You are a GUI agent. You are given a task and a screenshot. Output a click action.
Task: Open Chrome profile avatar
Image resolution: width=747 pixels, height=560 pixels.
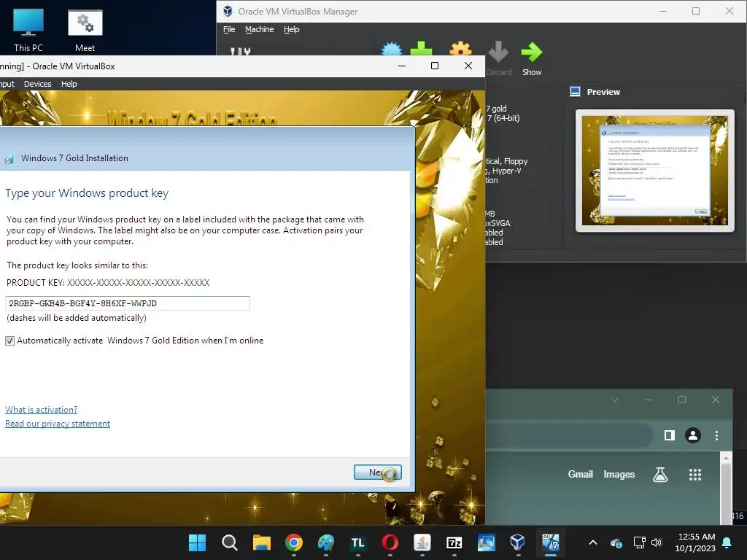click(693, 435)
